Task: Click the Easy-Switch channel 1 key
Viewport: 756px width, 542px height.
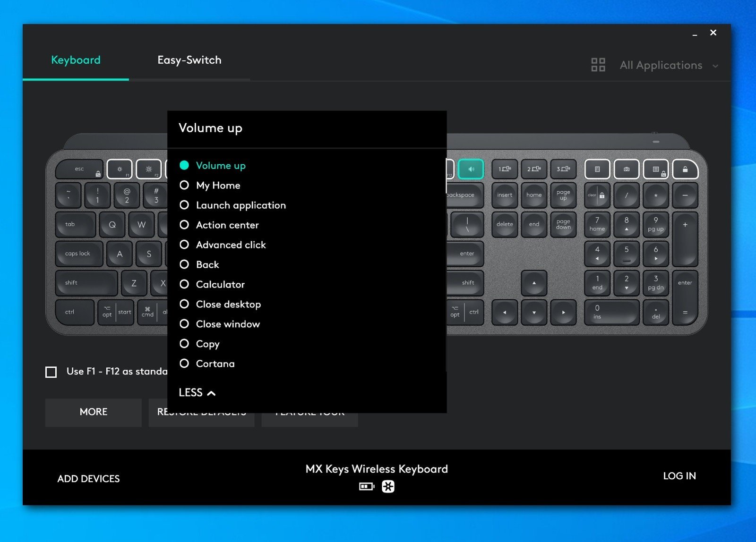Action: 505,169
